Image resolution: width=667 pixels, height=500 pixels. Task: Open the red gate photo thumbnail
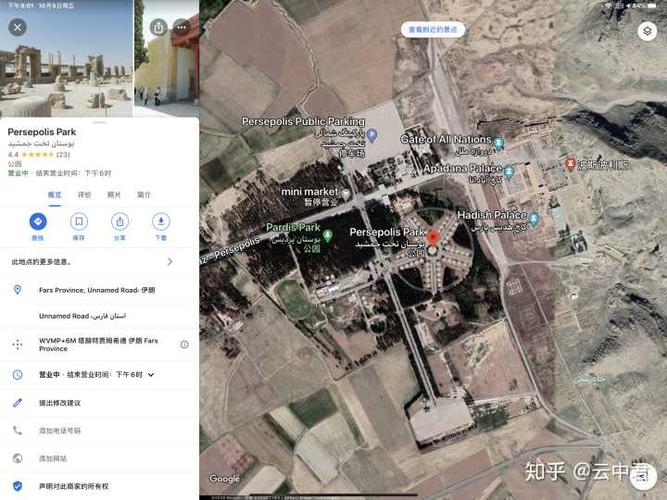click(166, 58)
